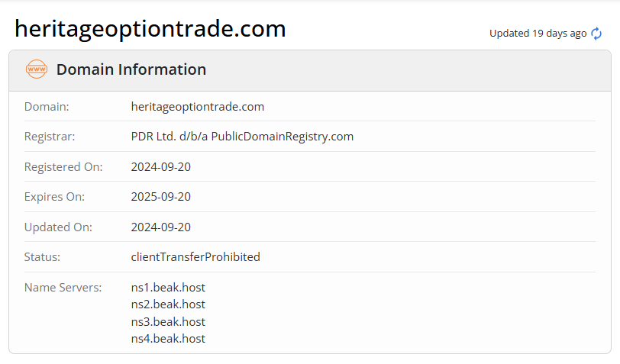Select the 'Status:' field label

(x=42, y=257)
